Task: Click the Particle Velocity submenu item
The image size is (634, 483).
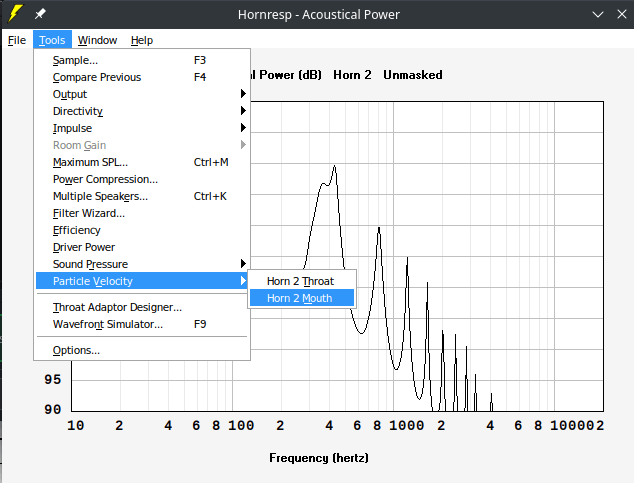Action: [142, 281]
